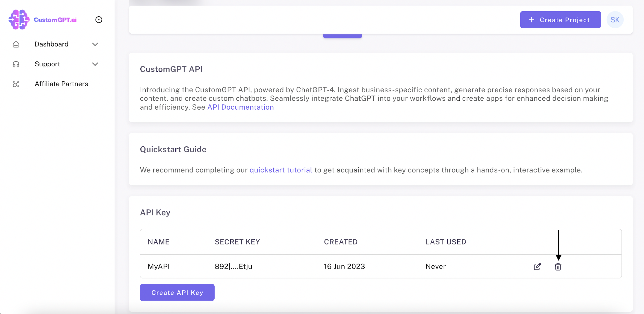Expand the Support chevron
Screen dimensions: 644x314
pyautogui.click(x=95, y=64)
